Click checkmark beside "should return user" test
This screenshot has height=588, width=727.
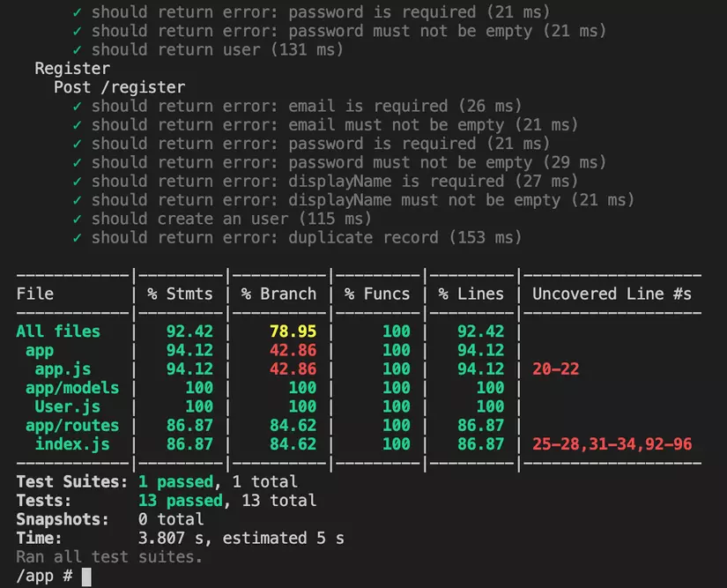click(76, 49)
